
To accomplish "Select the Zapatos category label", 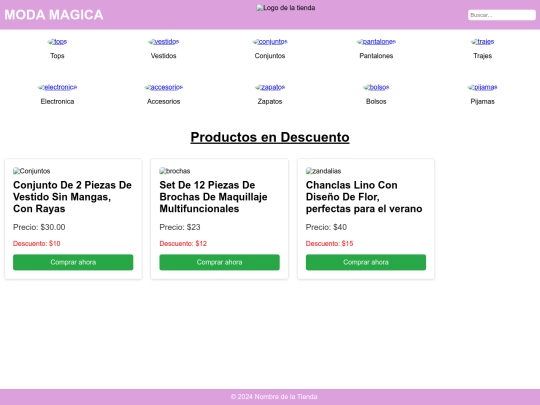I will (270, 102).
